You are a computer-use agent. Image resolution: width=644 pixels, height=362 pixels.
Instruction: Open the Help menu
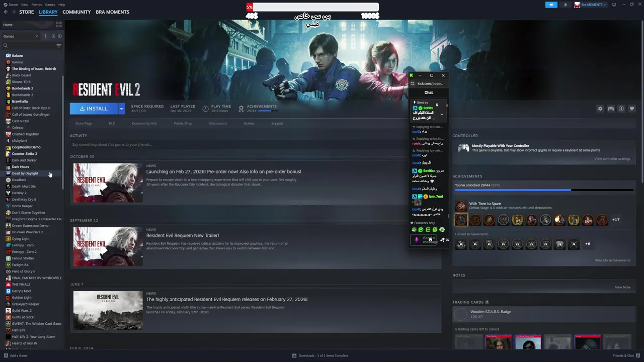point(61,5)
